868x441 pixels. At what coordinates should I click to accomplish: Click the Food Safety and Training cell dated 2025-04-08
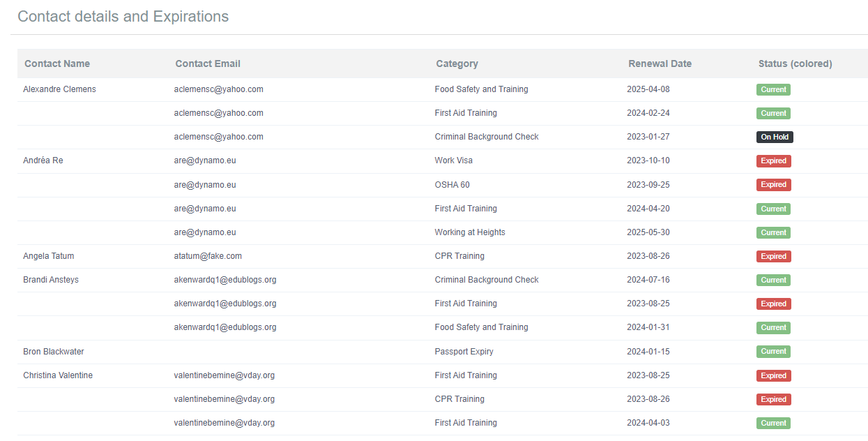click(482, 89)
